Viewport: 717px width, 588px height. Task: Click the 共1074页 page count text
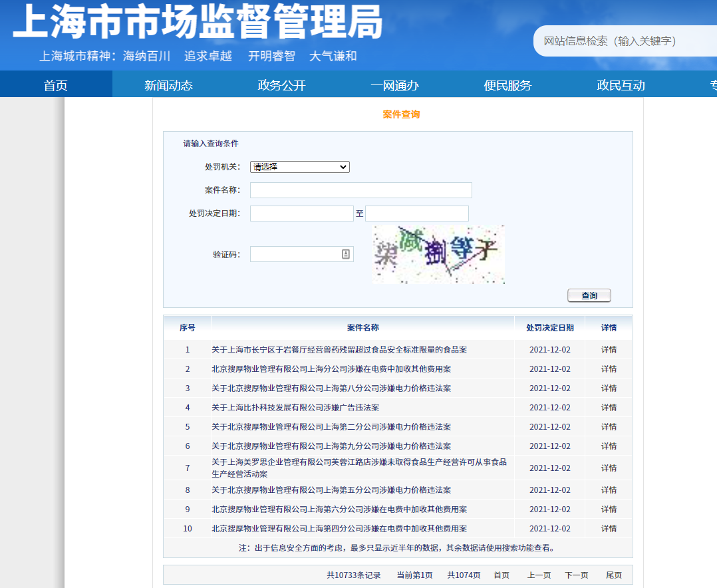pos(464,575)
